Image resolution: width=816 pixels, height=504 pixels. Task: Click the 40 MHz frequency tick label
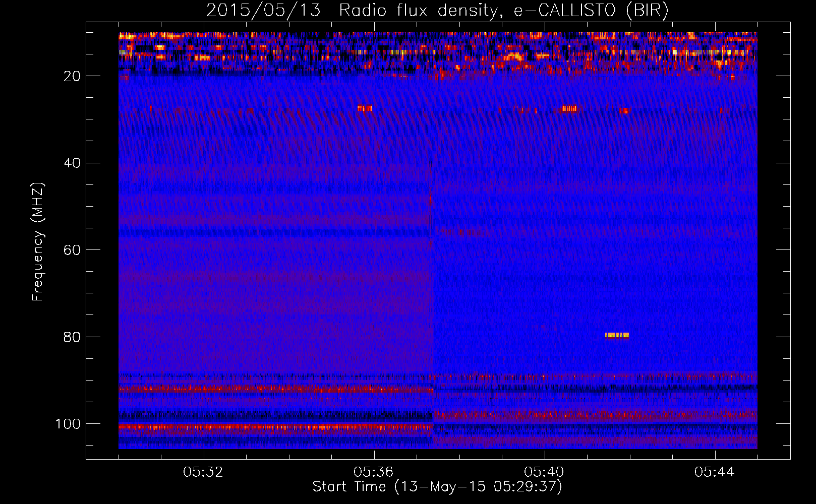(x=72, y=163)
